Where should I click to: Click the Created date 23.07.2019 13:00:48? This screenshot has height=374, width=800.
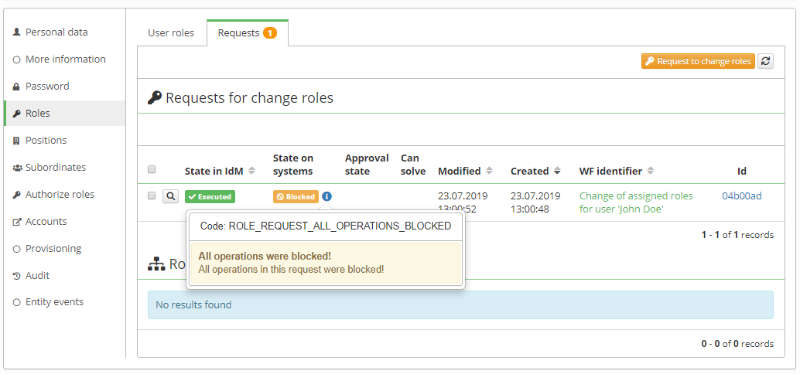pos(535,203)
